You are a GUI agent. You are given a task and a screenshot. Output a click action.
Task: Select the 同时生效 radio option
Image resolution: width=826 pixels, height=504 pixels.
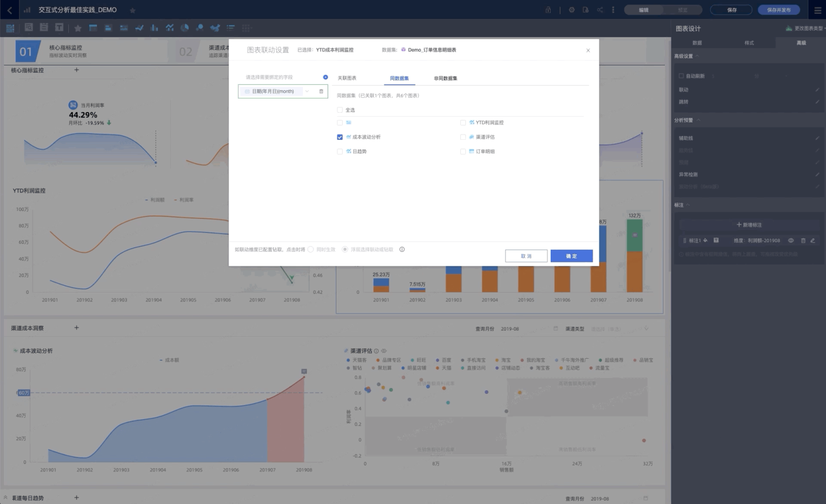311,249
